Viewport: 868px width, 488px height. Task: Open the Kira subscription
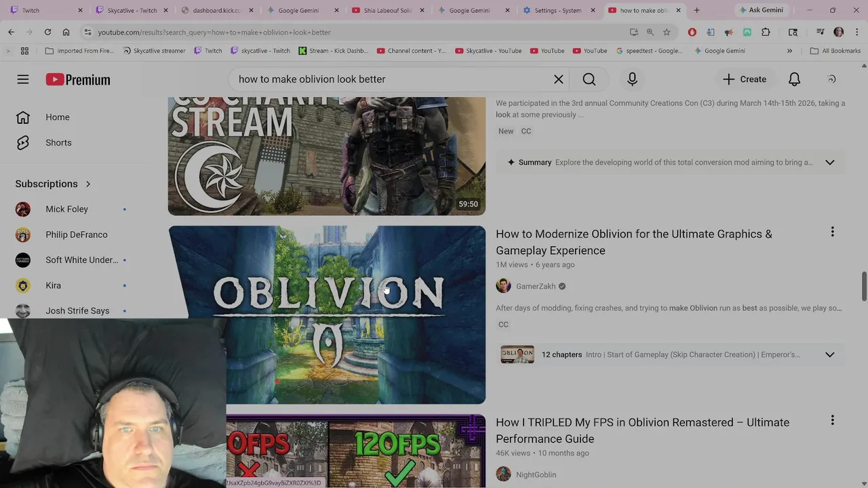53,285
